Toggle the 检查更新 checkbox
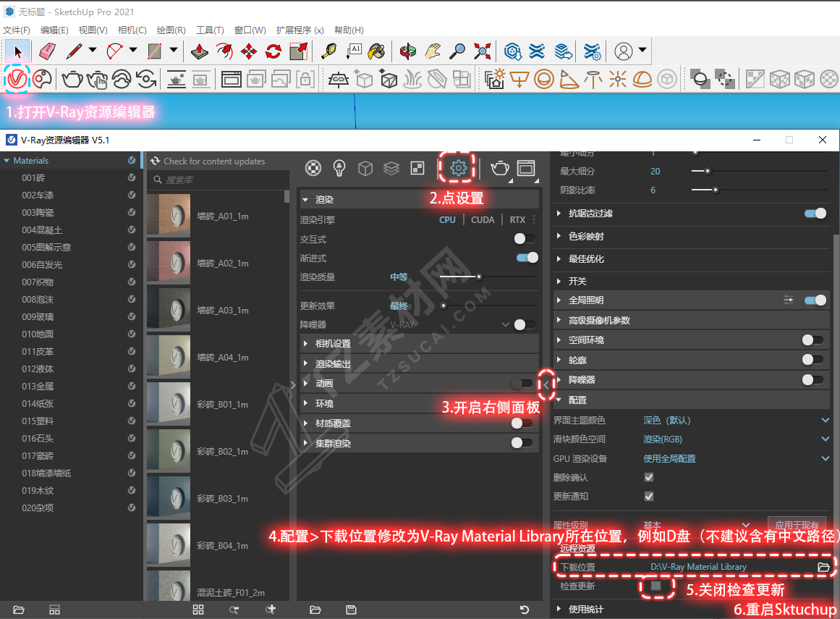Viewport: 840px width, 619px height. pos(656,586)
